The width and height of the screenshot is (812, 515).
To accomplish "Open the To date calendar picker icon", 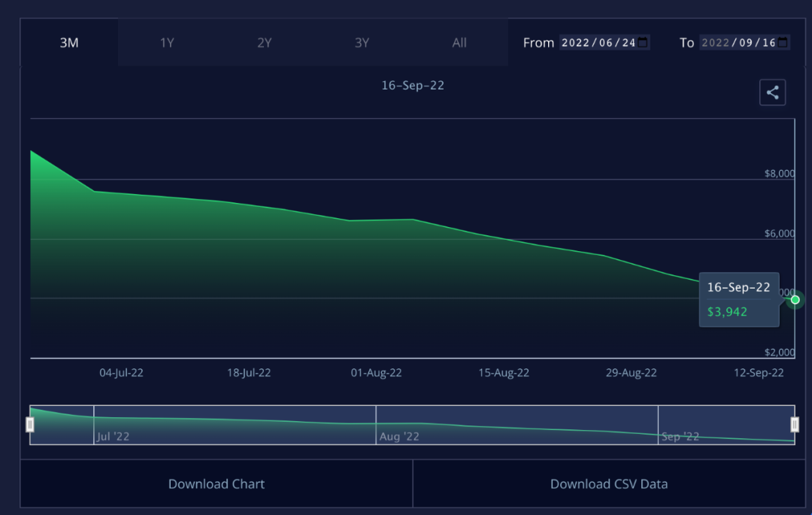I will [783, 43].
